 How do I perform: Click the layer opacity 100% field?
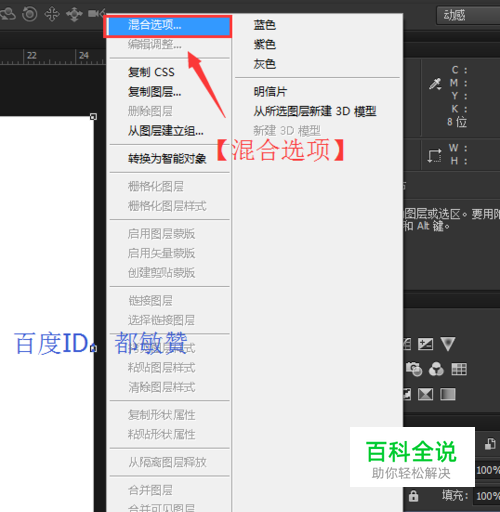tap(488, 470)
